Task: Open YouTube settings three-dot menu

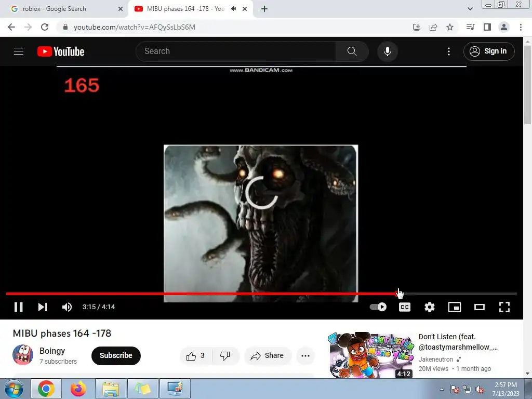Action: point(448,51)
